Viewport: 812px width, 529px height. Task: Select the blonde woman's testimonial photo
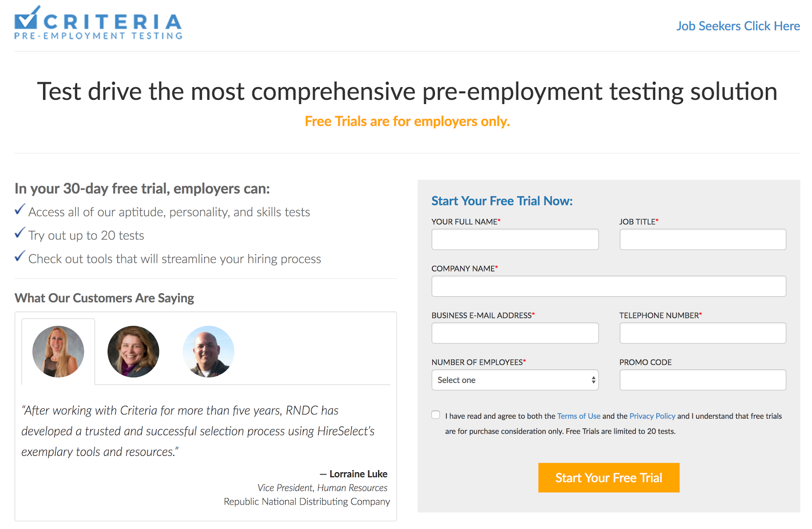point(58,351)
